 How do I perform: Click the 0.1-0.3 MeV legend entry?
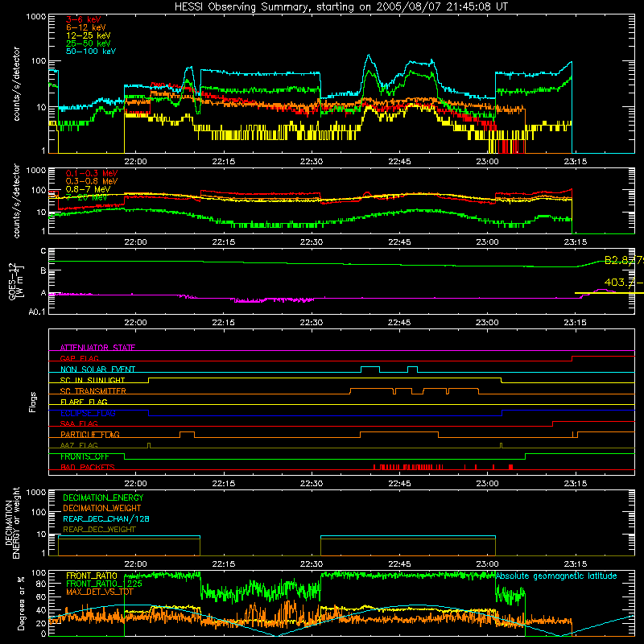coord(92,173)
